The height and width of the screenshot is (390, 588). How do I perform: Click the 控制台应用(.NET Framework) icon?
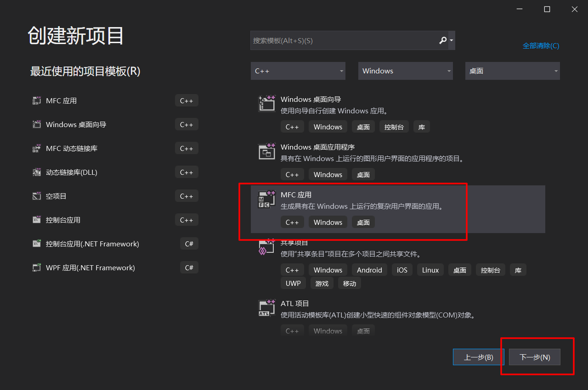[x=37, y=244]
